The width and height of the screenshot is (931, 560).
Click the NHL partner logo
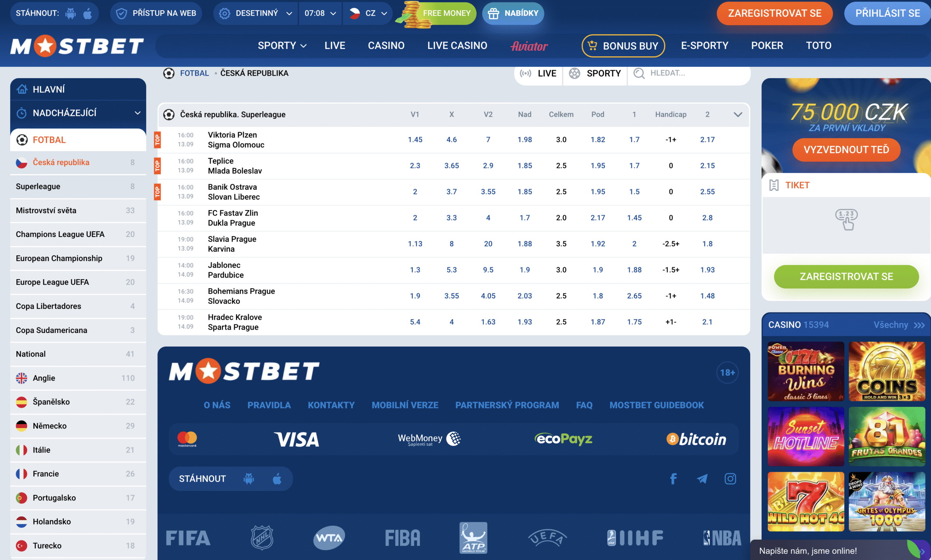click(262, 538)
